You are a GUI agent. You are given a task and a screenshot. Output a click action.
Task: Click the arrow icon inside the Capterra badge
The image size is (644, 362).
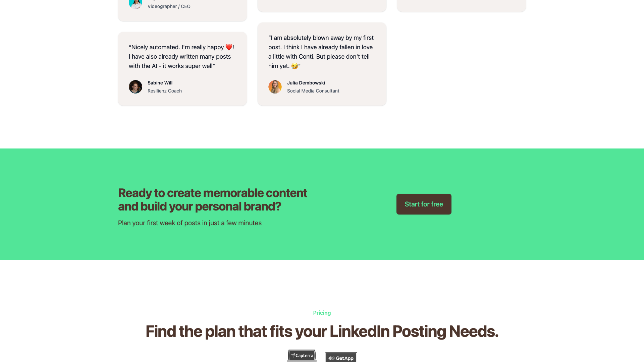[293, 356]
